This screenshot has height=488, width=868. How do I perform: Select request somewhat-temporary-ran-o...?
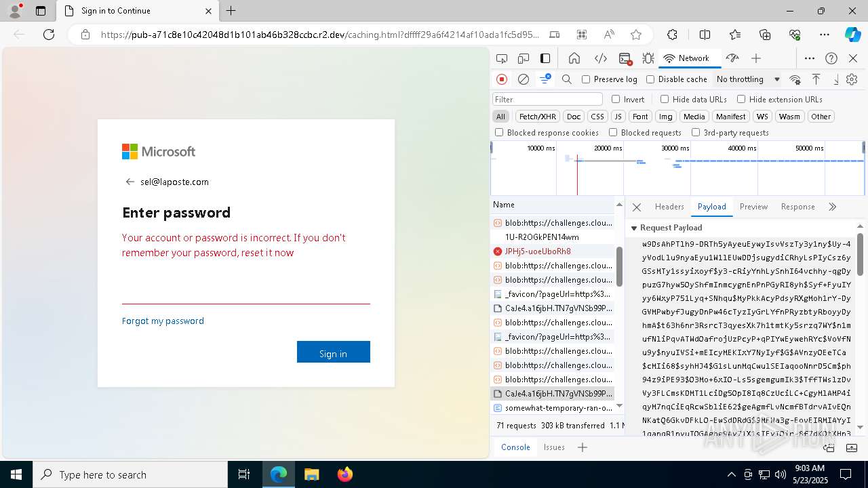(x=553, y=408)
